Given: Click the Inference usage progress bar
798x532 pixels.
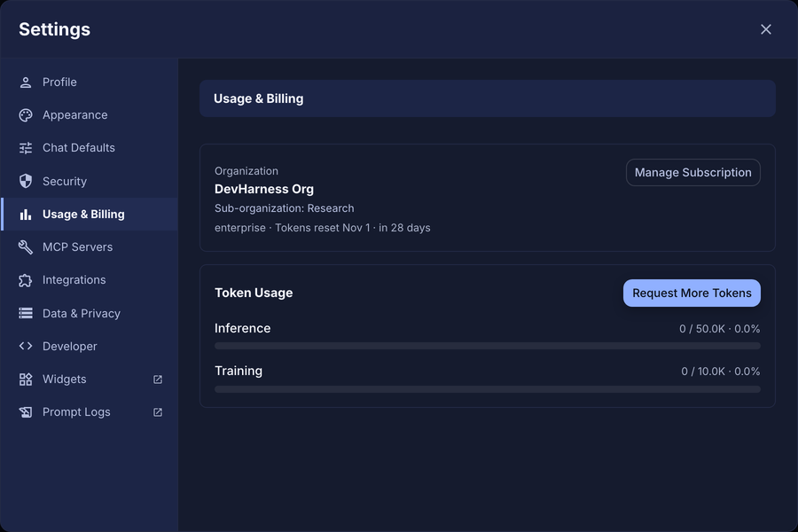Looking at the screenshot, I should click(x=488, y=346).
